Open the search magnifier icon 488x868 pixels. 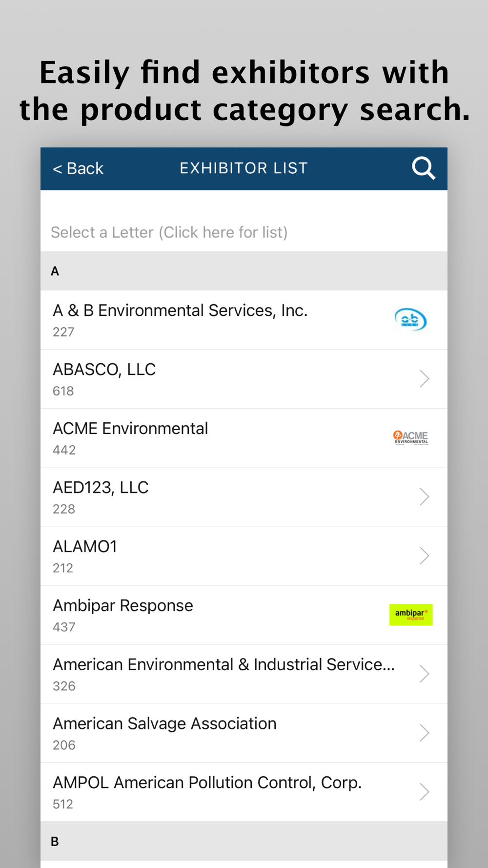click(423, 168)
